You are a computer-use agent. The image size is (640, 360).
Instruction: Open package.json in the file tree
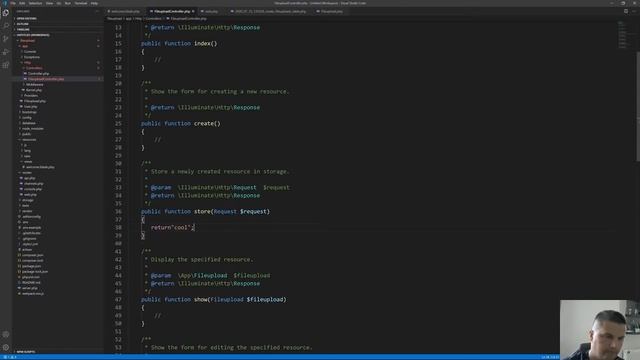point(31,266)
